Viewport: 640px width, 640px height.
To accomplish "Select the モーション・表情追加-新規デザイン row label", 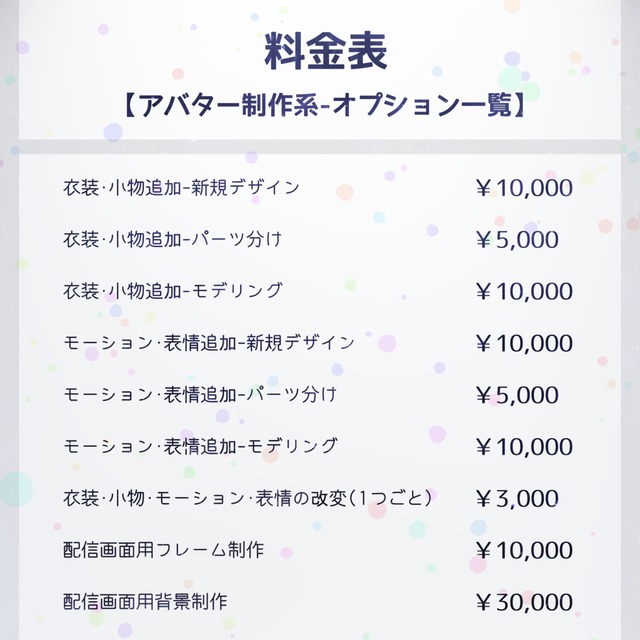I will click(x=209, y=343).
